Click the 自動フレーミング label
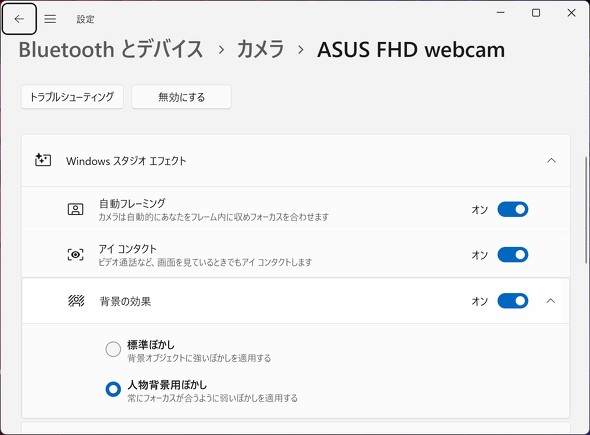Viewport: 590px width, 435px height. click(132, 204)
